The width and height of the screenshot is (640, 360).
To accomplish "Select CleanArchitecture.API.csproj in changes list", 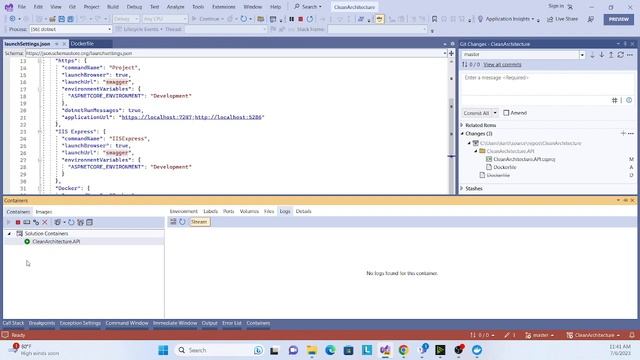I will (524, 159).
